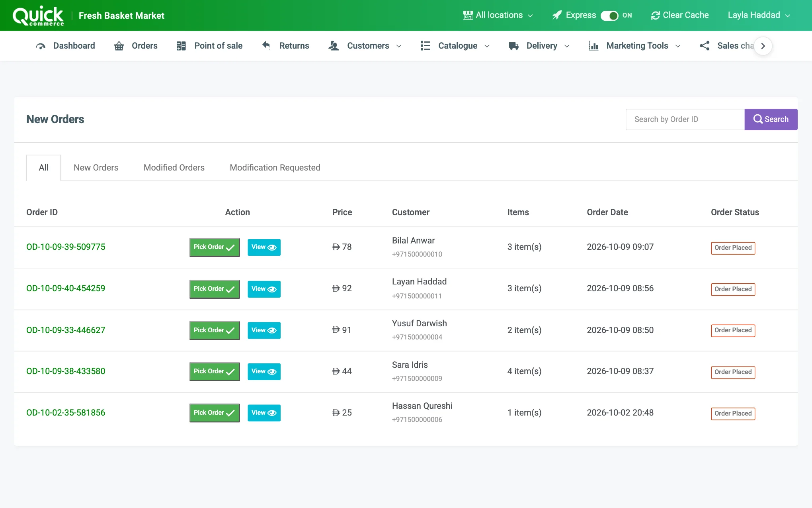Image resolution: width=812 pixels, height=508 pixels.
Task: Toggle the Express mode switch off
Action: pyautogui.click(x=609, y=16)
